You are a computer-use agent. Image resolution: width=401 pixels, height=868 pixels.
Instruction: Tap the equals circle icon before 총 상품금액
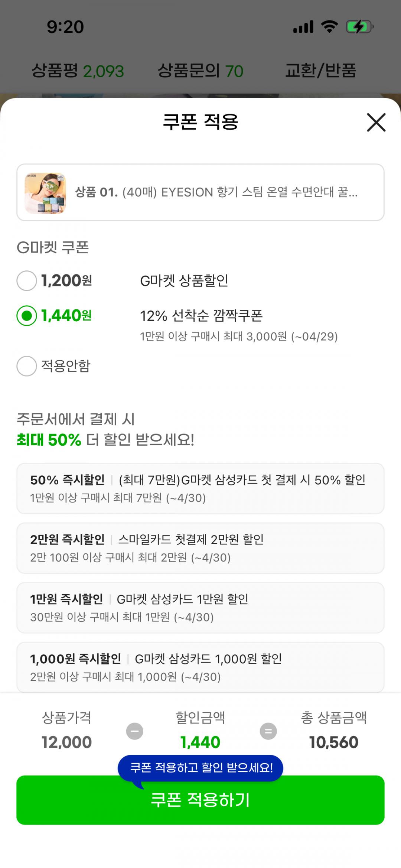click(268, 731)
